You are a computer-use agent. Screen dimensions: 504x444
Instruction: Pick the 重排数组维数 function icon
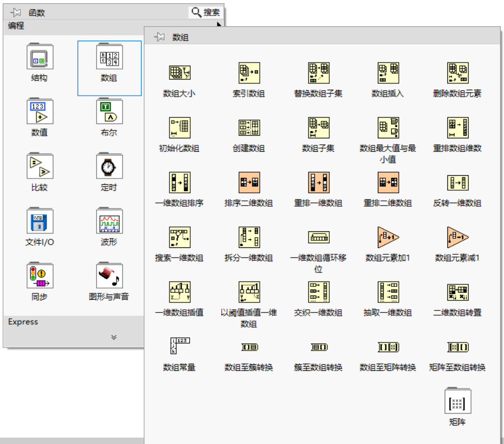pos(458,128)
